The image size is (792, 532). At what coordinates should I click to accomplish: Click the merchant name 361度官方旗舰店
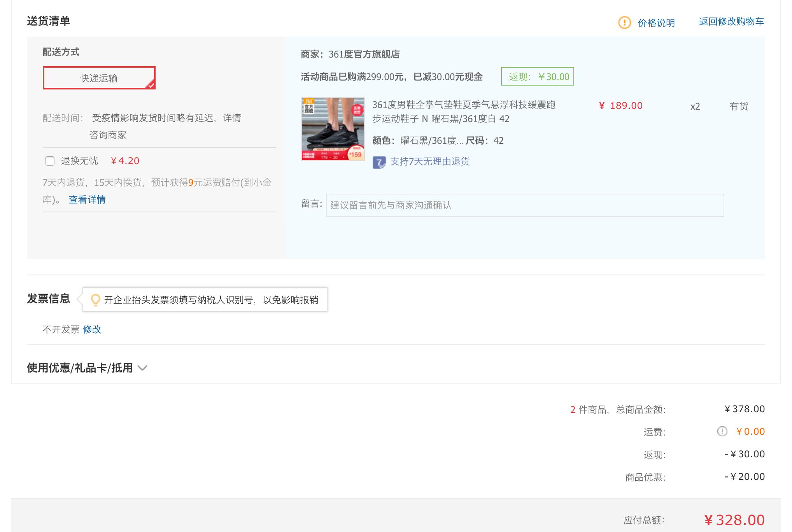pos(364,54)
